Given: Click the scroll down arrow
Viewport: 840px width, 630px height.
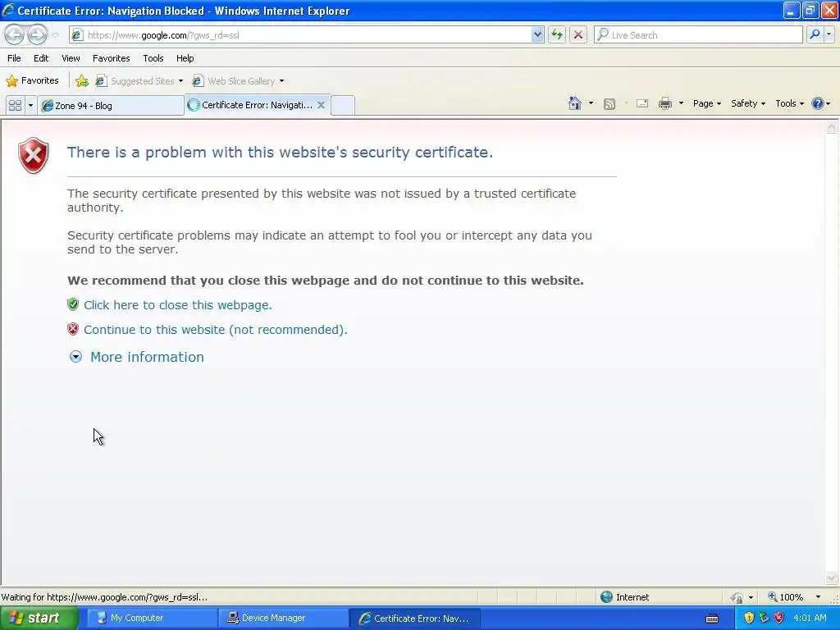Looking at the screenshot, I should [831, 577].
